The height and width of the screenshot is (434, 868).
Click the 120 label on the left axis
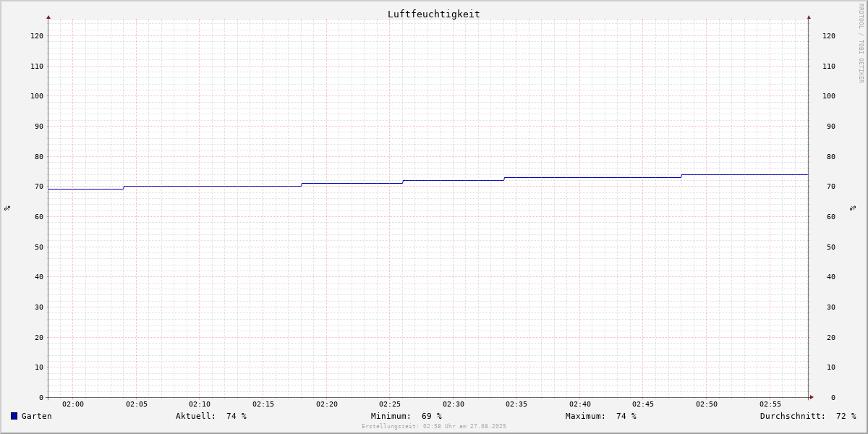click(x=38, y=35)
